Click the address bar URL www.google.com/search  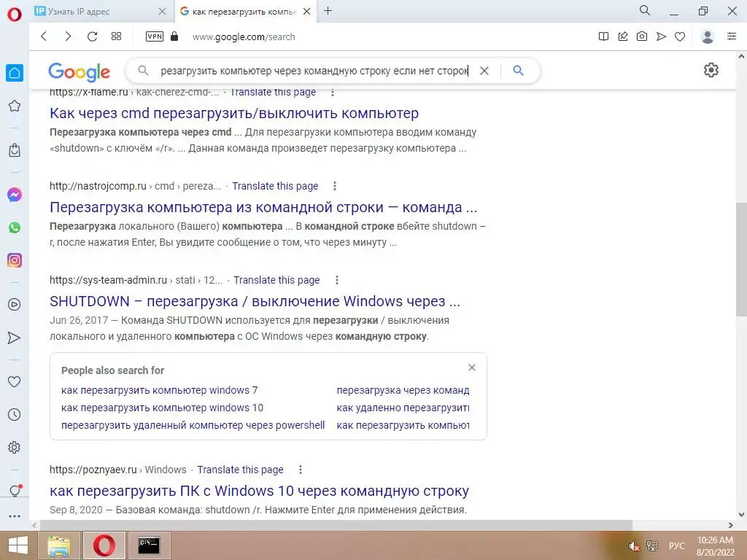(x=244, y=36)
